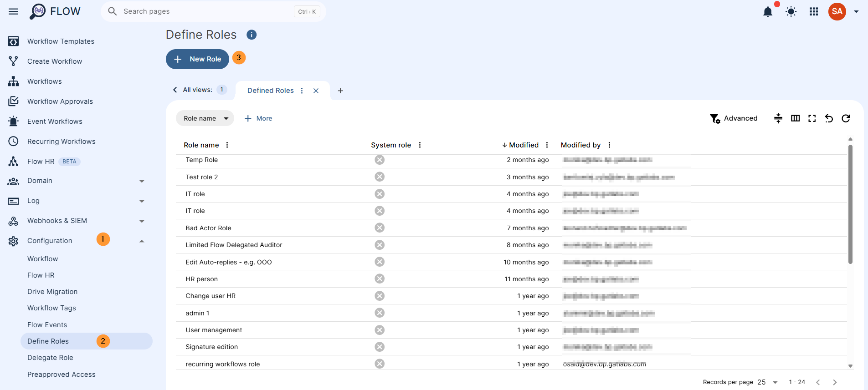Open Workflow configuration page
The height and width of the screenshot is (390, 868).
42,259
